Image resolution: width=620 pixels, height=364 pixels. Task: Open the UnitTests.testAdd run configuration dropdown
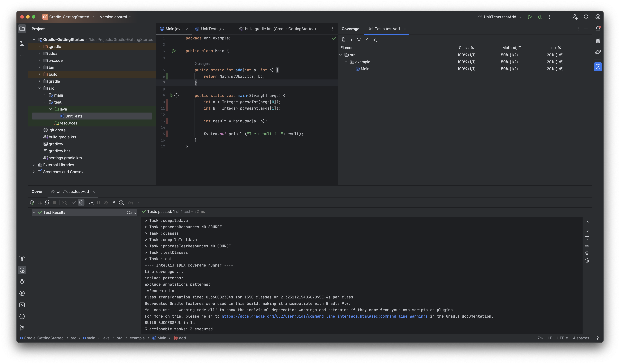point(499,17)
